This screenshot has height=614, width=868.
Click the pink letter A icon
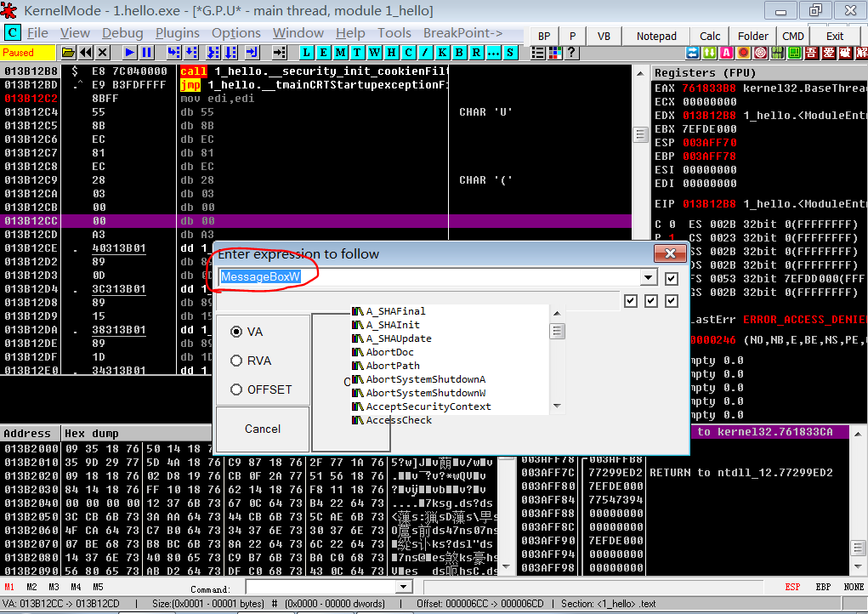[726, 53]
